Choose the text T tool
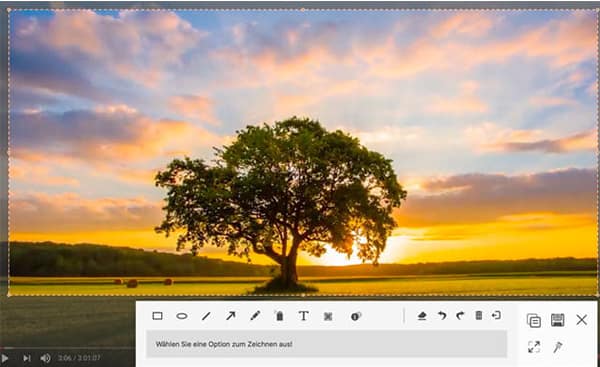Image resolution: width=600 pixels, height=367 pixels. tap(303, 316)
